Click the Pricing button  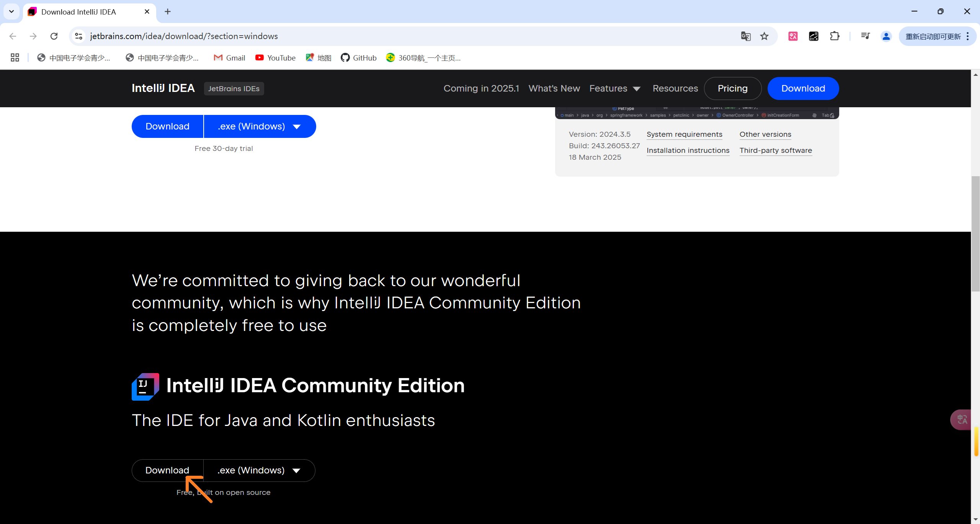[732, 88]
